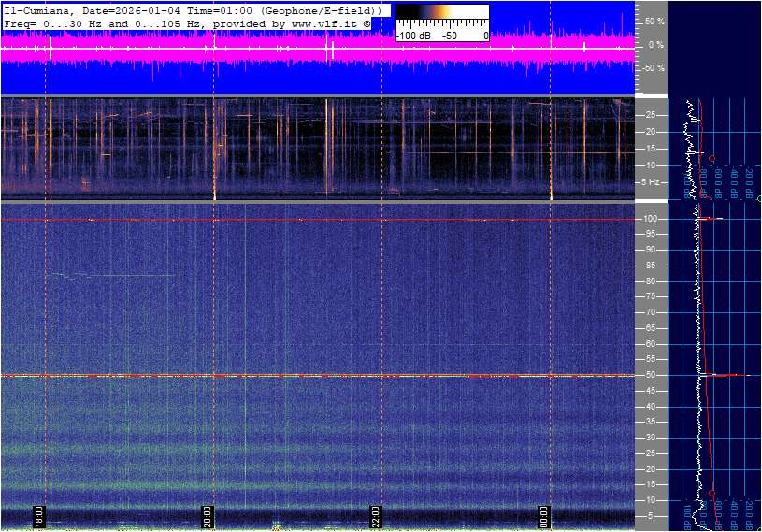Screen dimensions: 762x532
Task: Click the 22:00 time marker label
Action: (376, 517)
